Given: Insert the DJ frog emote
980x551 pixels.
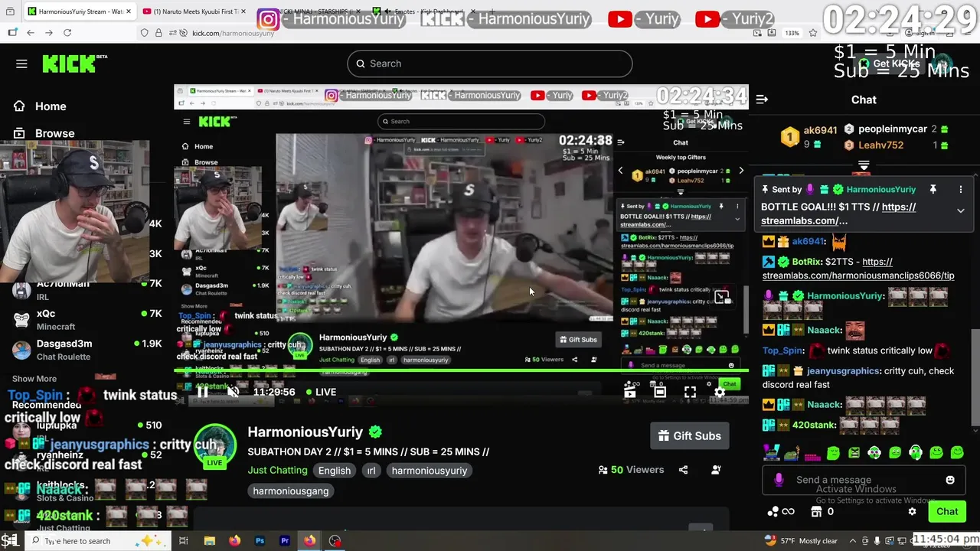Looking at the screenshot, I should click(772, 453).
